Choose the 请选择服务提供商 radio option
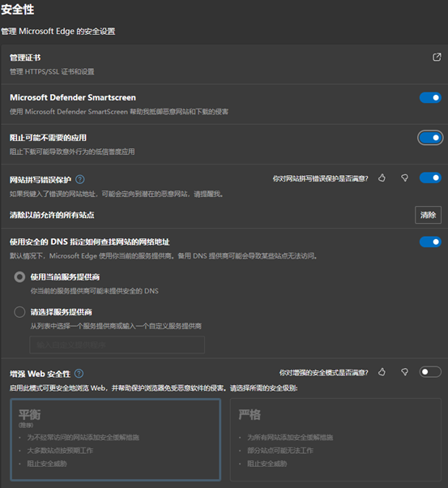 [x=19, y=312]
